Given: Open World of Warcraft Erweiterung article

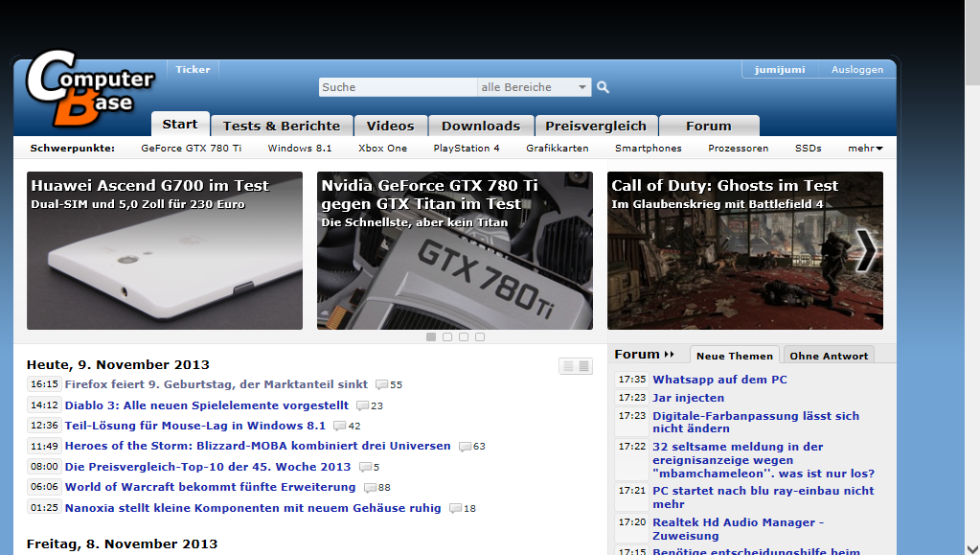Looking at the screenshot, I should 210,487.
